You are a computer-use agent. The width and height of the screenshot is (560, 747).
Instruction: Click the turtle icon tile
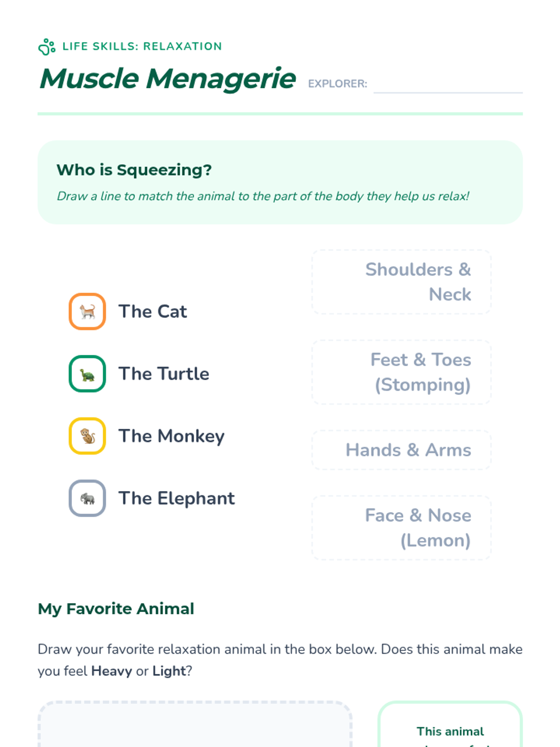pyautogui.click(x=87, y=373)
